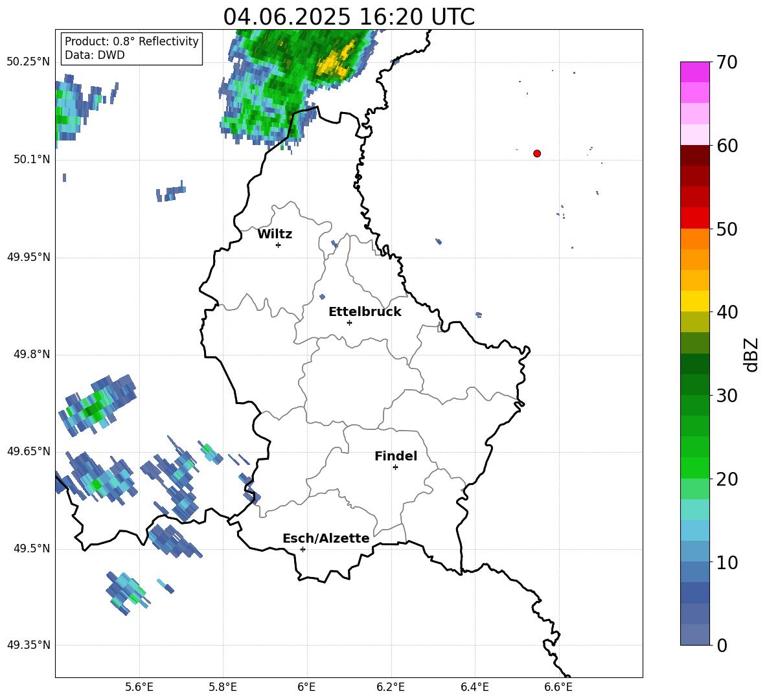The height and width of the screenshot is (700, 767).
Task: Select the Esch/Alzette station label
Action: tap(326, 538)
